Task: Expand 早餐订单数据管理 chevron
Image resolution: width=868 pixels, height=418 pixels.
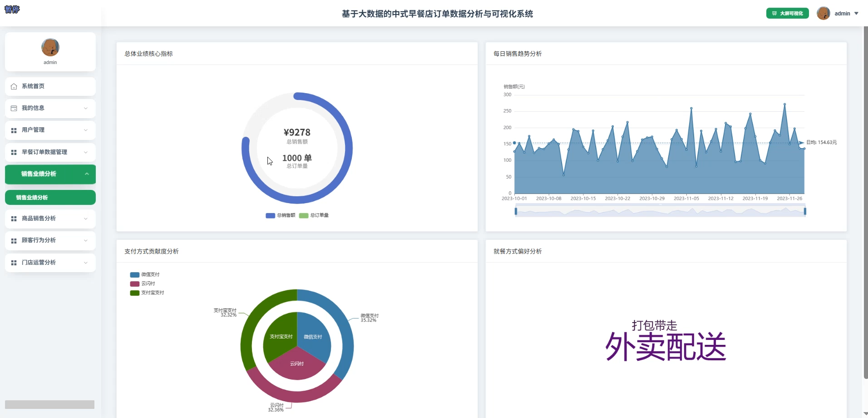Action: click(x=86, y=152)
